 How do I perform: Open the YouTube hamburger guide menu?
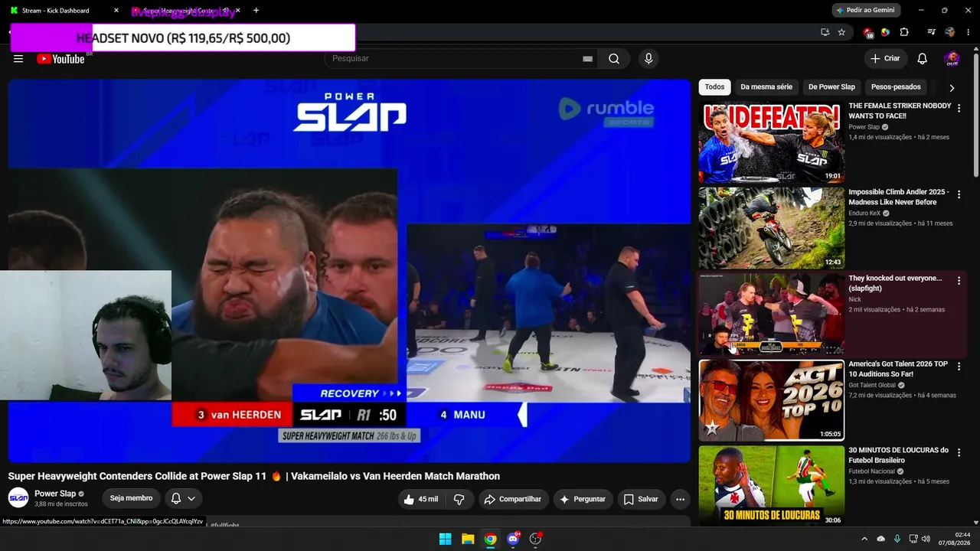pyautogui.click(x=18, y=59)
